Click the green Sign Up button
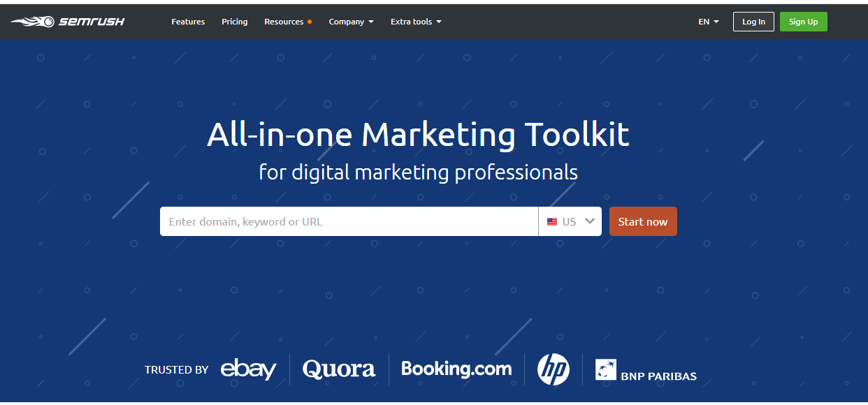 point(803,22)
